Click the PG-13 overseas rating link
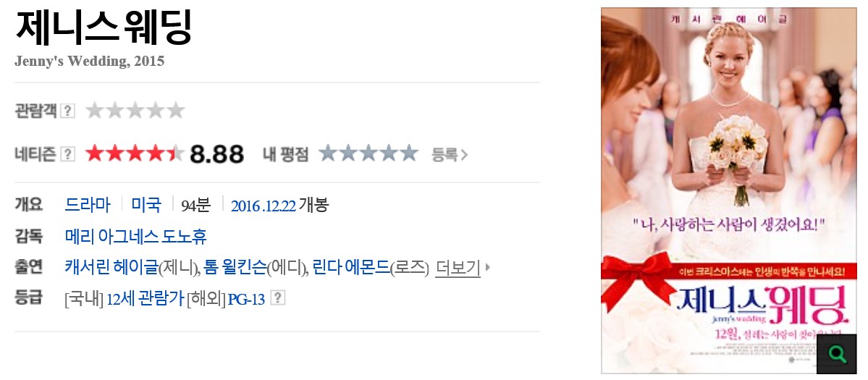The width and height of the screenshot is (868, 380). pos(246,299)
